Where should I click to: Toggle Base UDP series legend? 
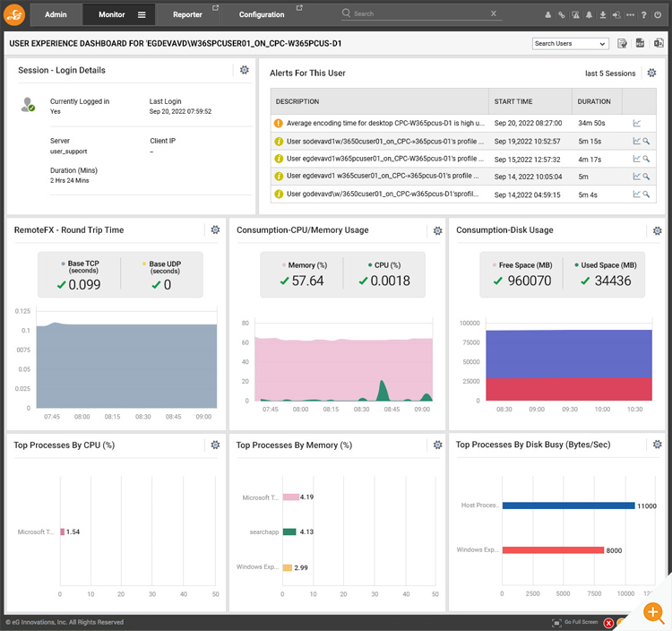[x=161, y=267]
